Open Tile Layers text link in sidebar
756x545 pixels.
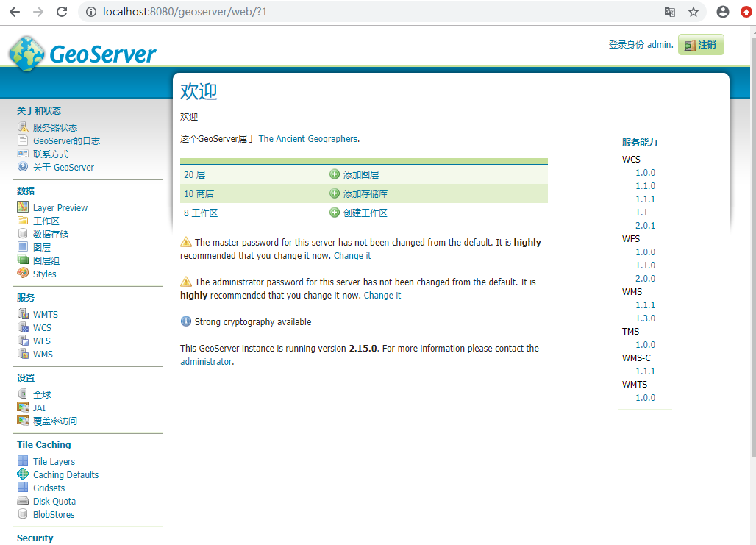click(x=54, y=462)
